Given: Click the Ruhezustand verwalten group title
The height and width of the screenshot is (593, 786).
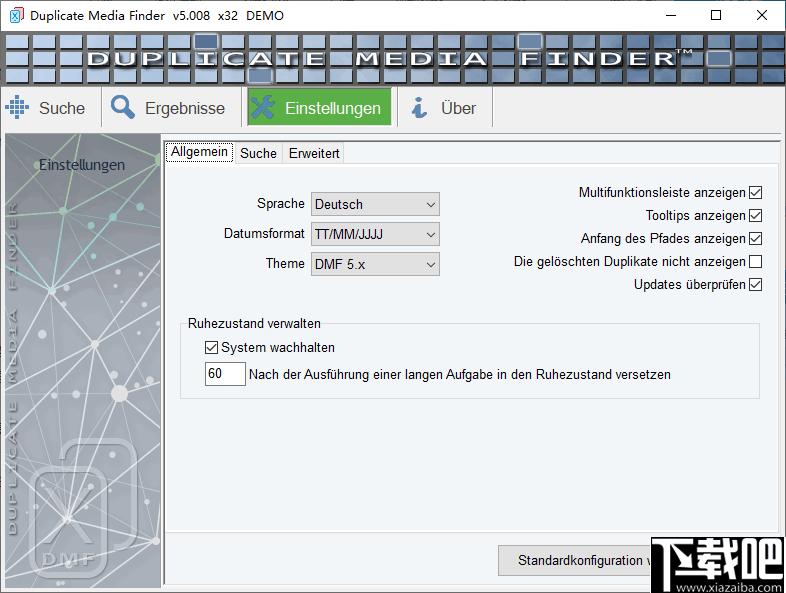Looking at the screenshot, I should (x=254, y=324).
